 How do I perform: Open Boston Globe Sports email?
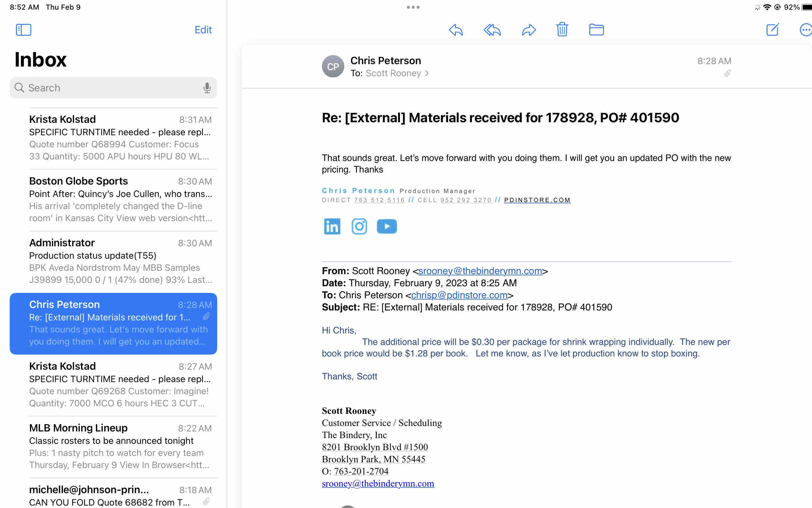click(x=120, y=200)
